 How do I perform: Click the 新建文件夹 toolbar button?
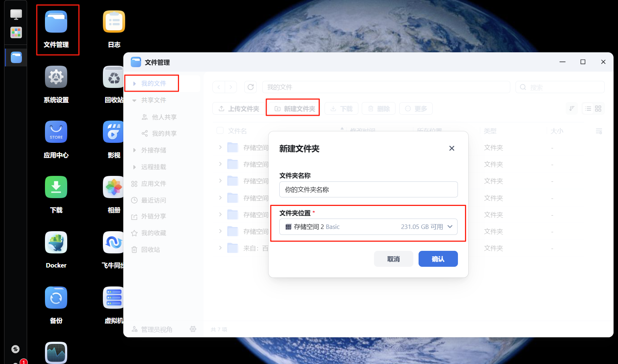click(x=294, y=109)
